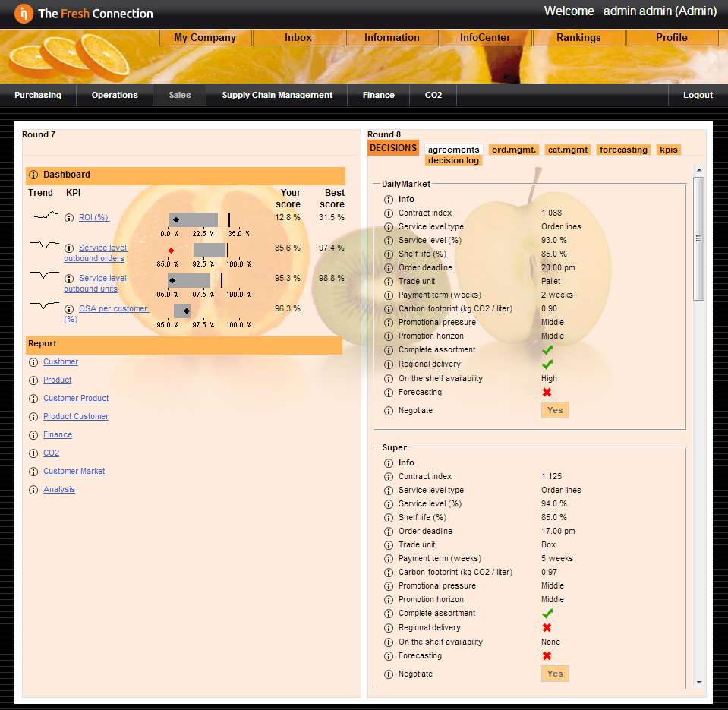728x710 pixels.
Task: Open Supply Chain Management section
Action: point(277,95)
